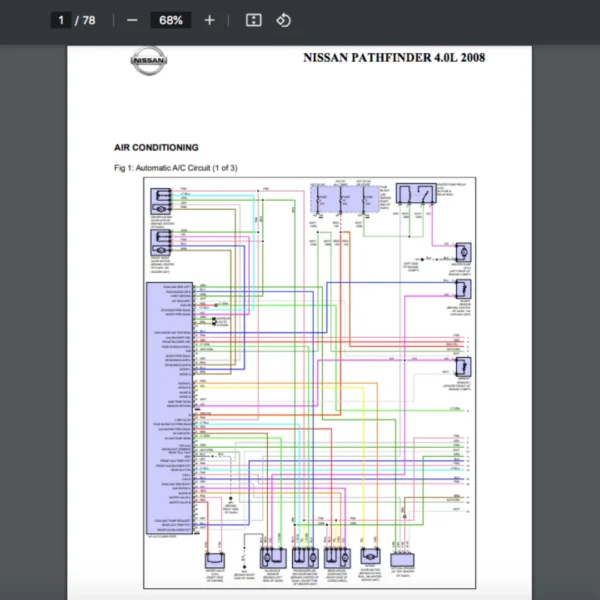Click the zoom in plus icon
This screenshot has width=600, height=600.
tap(209, 20)
